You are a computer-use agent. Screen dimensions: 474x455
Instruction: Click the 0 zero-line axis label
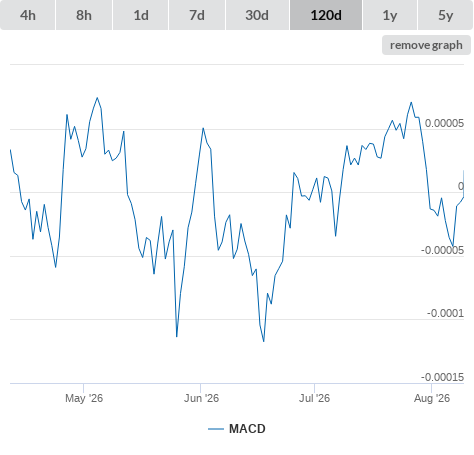461,186
